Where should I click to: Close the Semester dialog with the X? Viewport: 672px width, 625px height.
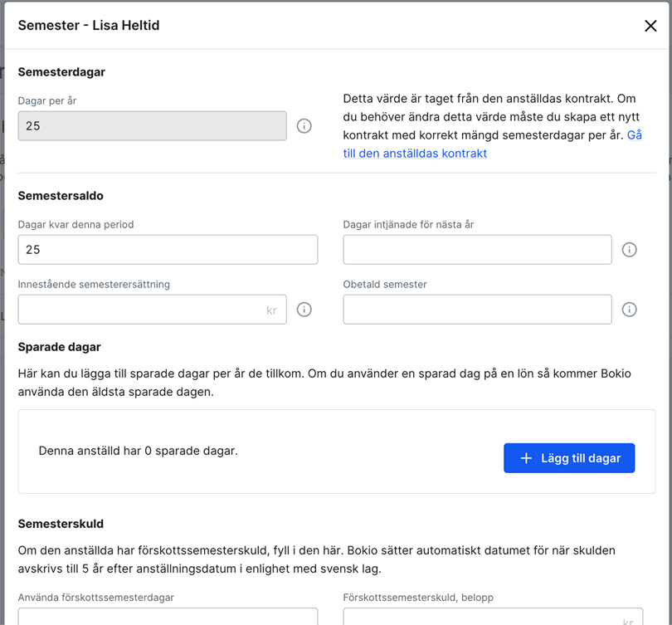(650, 26)
